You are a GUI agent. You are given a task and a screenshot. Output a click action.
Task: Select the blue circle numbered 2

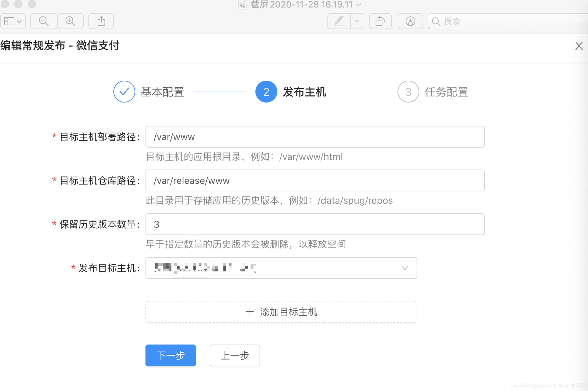click(266, 92)
